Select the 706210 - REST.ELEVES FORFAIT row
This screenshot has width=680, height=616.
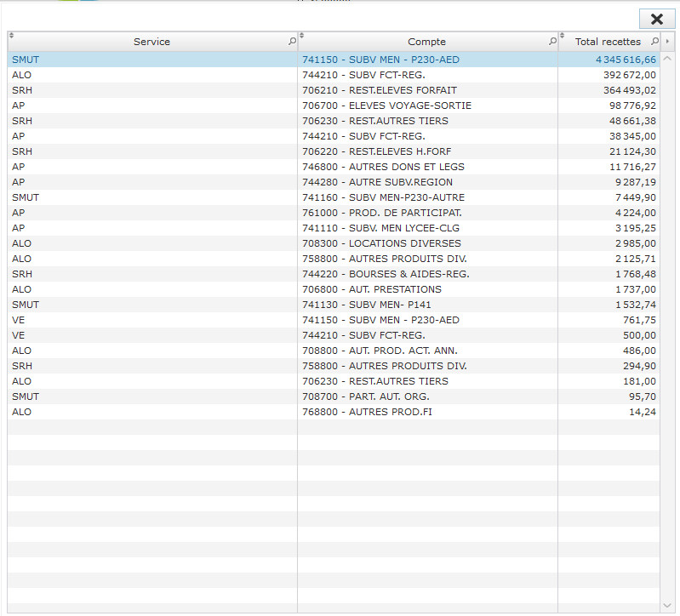(380, 90)
